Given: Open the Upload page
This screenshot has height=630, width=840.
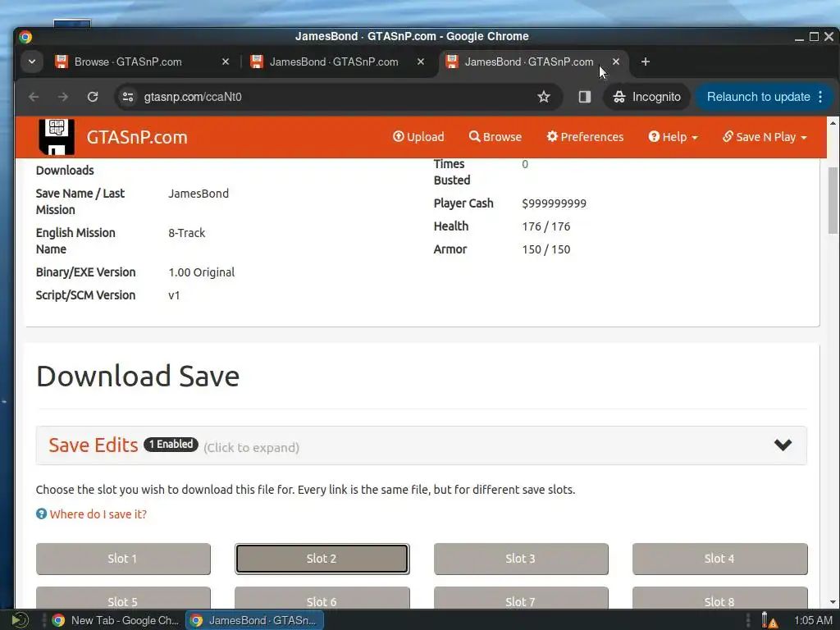Looking at the screenshot, I should [x=418, y=137].
